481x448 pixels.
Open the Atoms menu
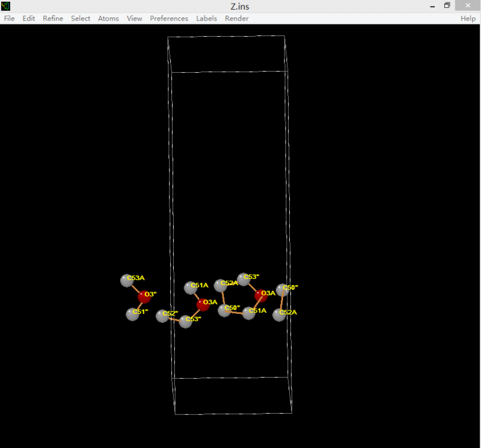[108, 19]
